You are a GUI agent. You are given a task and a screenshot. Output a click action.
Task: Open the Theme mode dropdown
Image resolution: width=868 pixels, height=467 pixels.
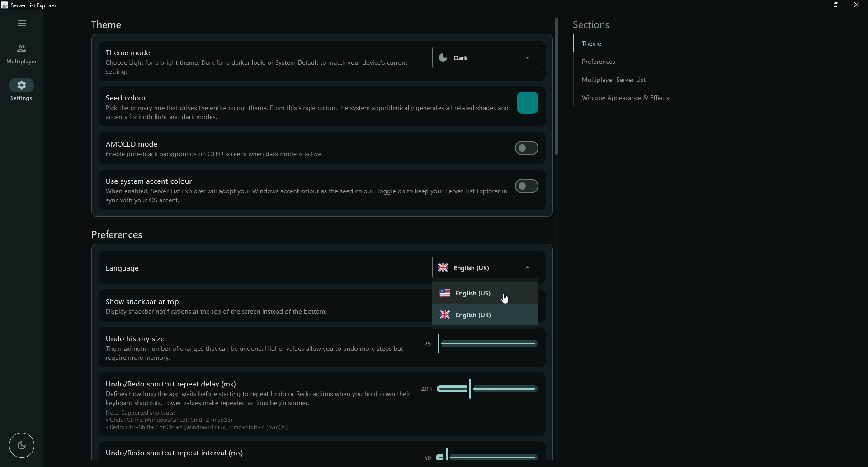[485, 57]
